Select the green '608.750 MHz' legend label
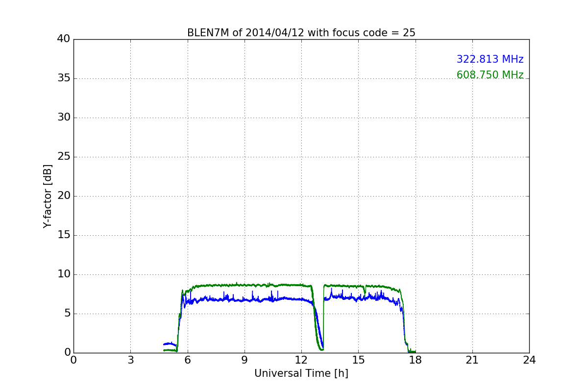The height and width of the screenshot is (392, 588). pyautogui.click(x=490, y=75)
